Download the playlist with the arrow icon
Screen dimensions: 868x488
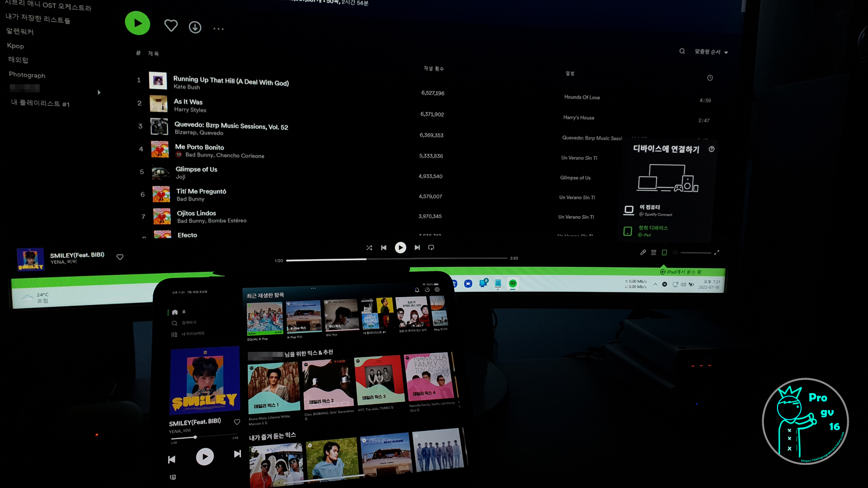[195, 27]
